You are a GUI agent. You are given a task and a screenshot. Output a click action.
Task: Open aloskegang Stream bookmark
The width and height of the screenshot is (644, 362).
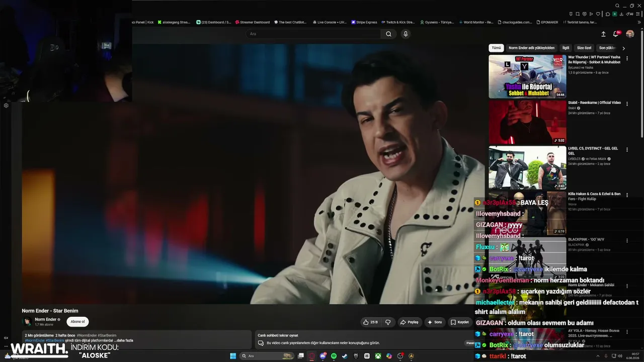174,22
